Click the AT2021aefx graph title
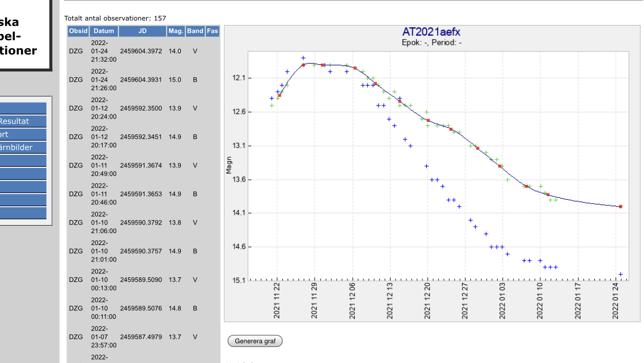This screenshot has width=644, height=363. (x=431, y=32)
